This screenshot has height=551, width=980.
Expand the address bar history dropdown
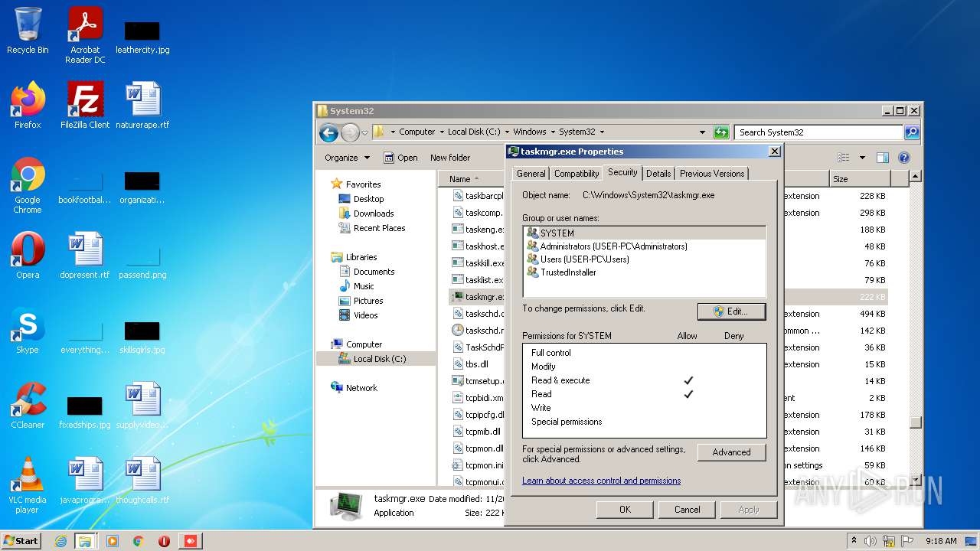click(702, 132)
